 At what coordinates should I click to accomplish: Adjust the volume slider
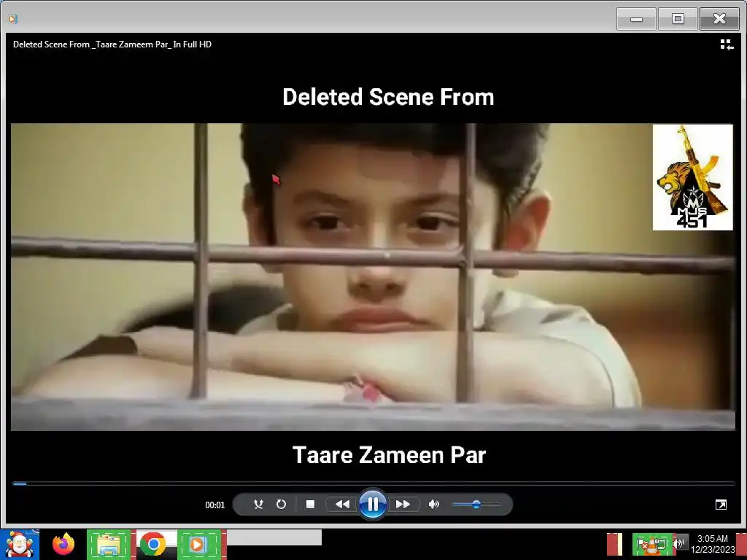pyautogui.click(x=476, y=505)
